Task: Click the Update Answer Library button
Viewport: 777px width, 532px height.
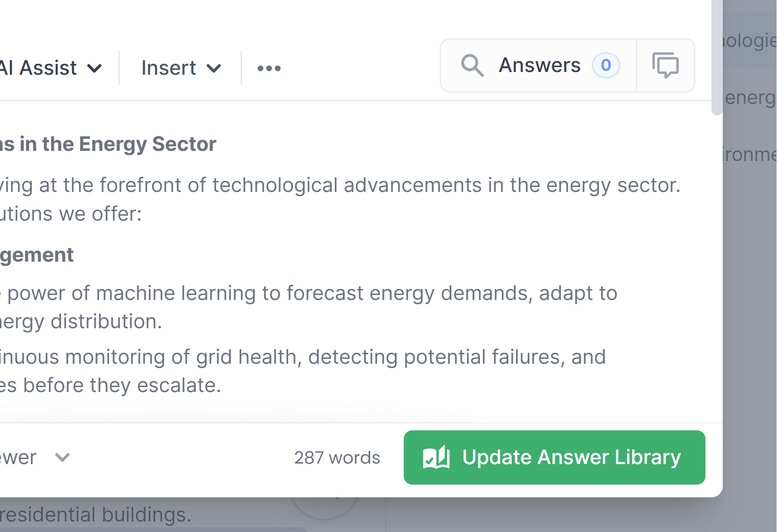Action: (x=554, y=457)
